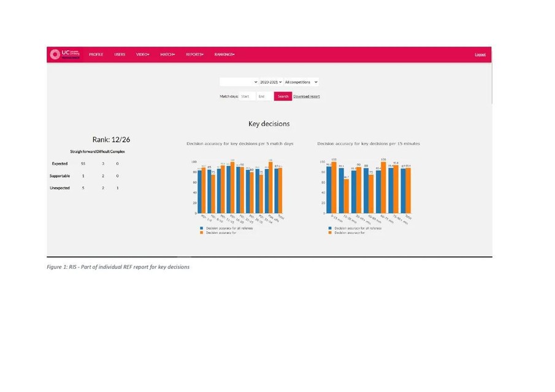The image size is (555, 392).
Task: Go to the USERS page
Action: 120,55
